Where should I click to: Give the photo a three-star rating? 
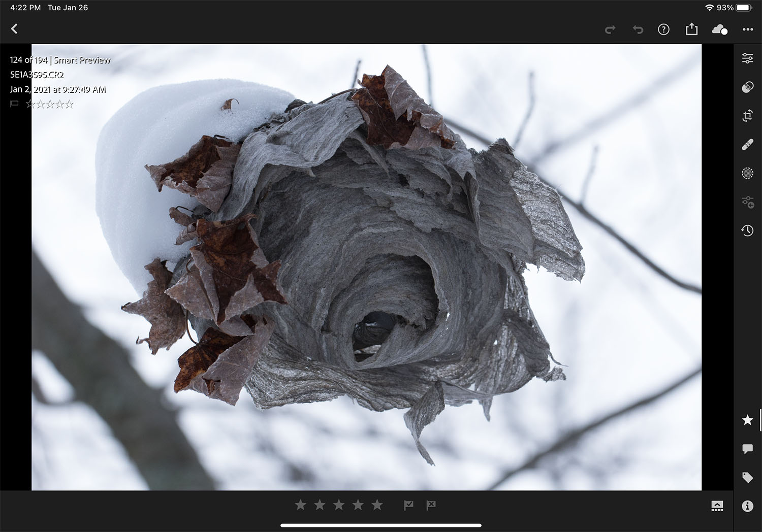[339, 505]
